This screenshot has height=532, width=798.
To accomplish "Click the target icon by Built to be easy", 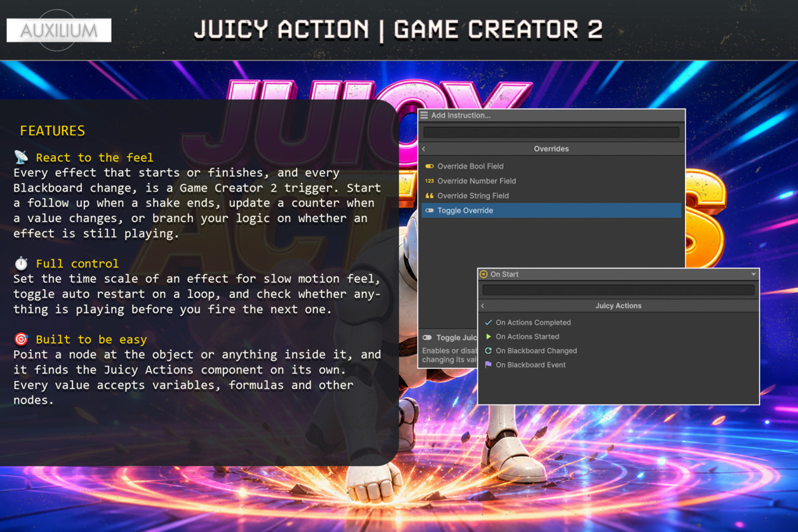I will point(21,339).
